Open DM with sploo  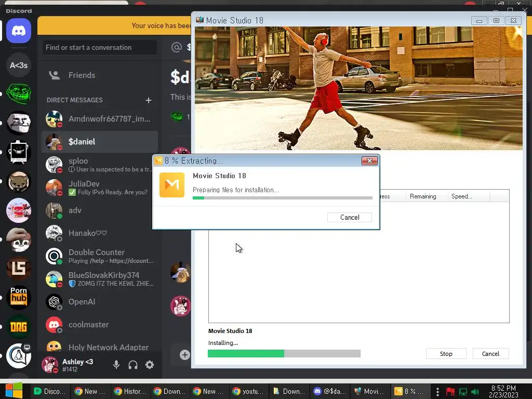[100, 165]
